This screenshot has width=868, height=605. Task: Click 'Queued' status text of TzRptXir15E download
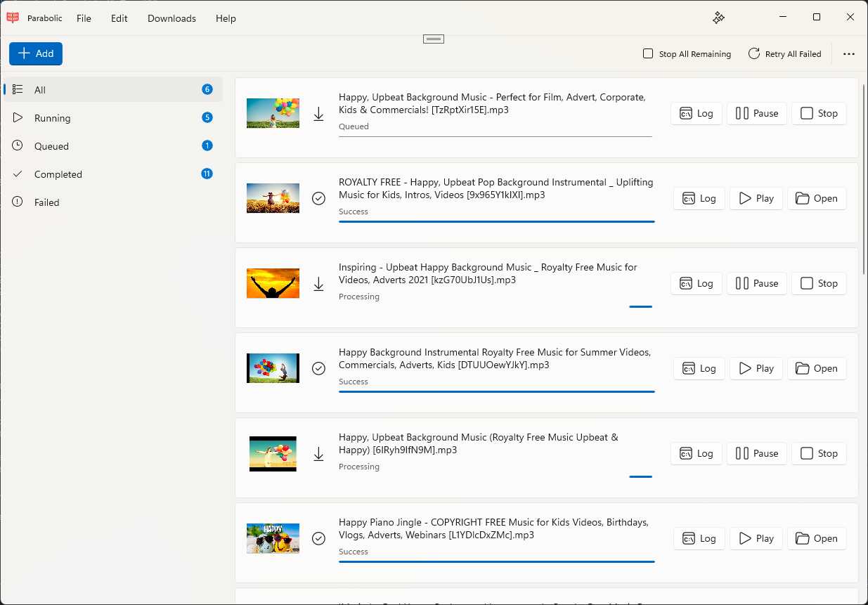354,126
